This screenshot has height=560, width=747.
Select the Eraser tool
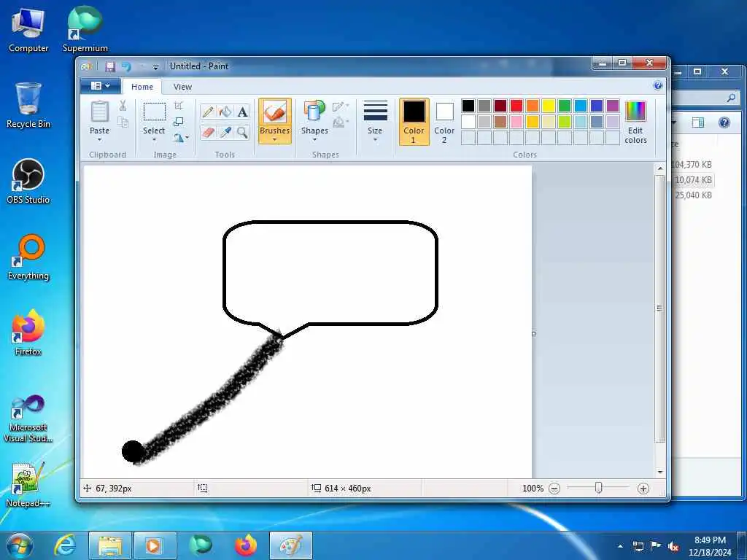(x=208, y=132)
